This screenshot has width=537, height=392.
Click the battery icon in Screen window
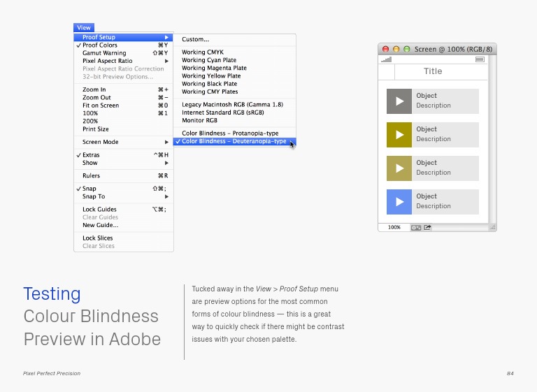coord(480,59)
